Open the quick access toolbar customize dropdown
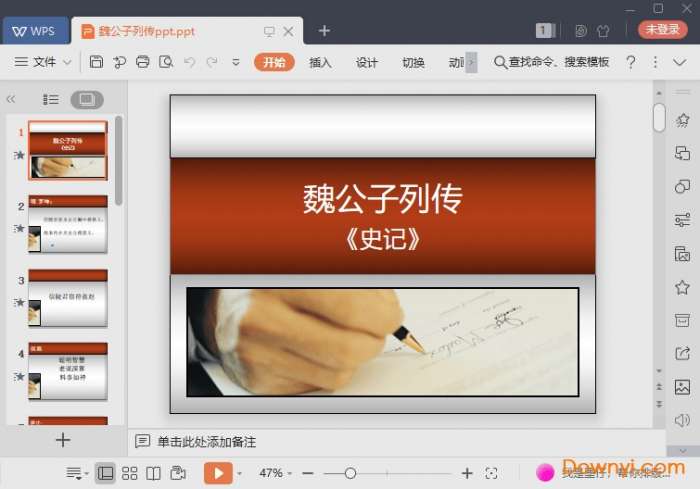 click(236, 62)
